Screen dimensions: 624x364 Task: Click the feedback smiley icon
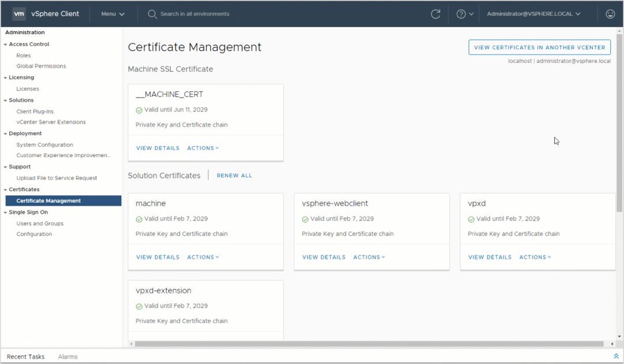tap(610, 14)
